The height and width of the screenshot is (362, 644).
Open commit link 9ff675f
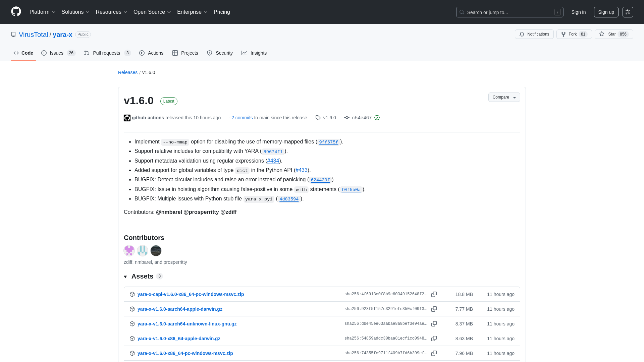[329, 142]
